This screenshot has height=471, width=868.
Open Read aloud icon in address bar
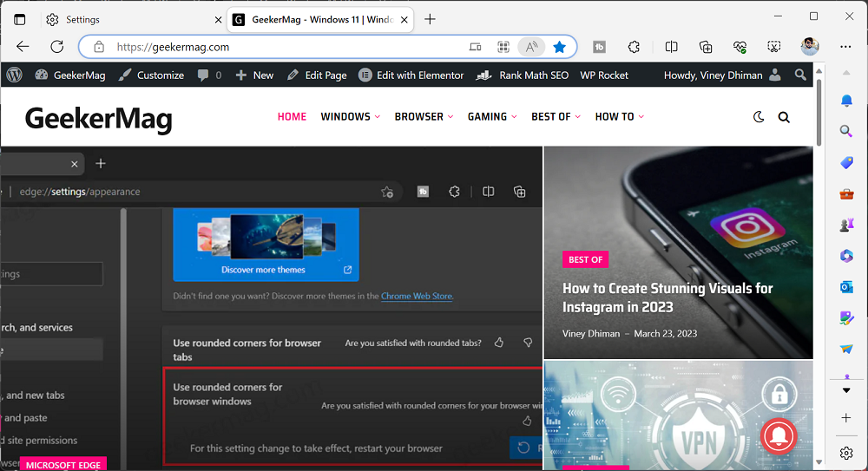point(531,47)
